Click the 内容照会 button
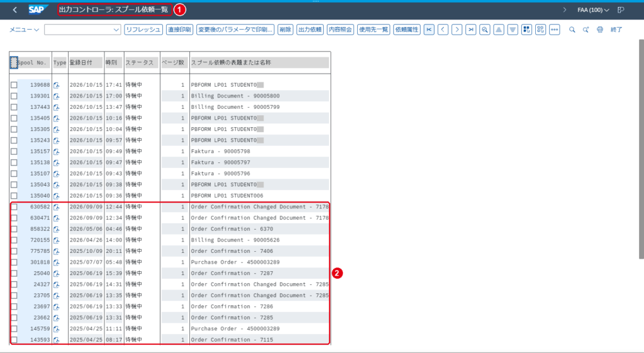The height and width of the screenshot is (353, 644). click(x=340, y=30)
